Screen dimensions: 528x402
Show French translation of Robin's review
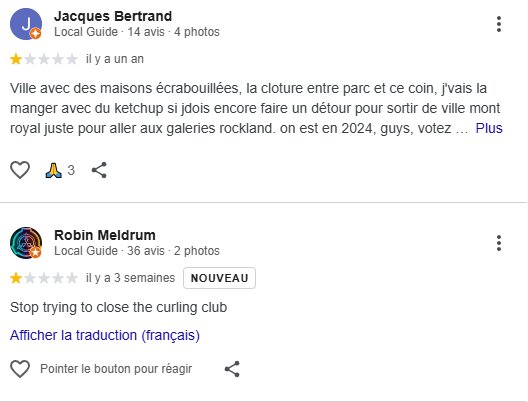[x=105, y=335]
